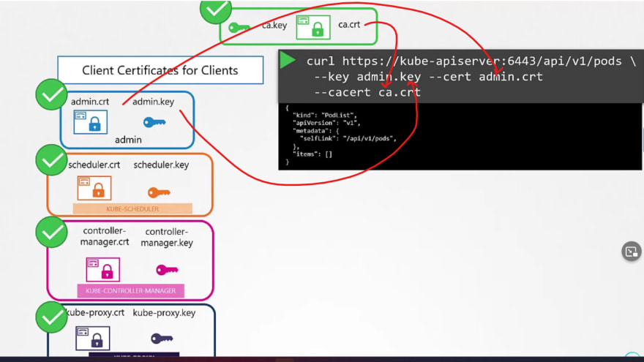The width and height of the screenshot is (644, 362).
Task: Click the 'admin.key' label in blue box
Action: pyautogui.click(x=153, y=102)
